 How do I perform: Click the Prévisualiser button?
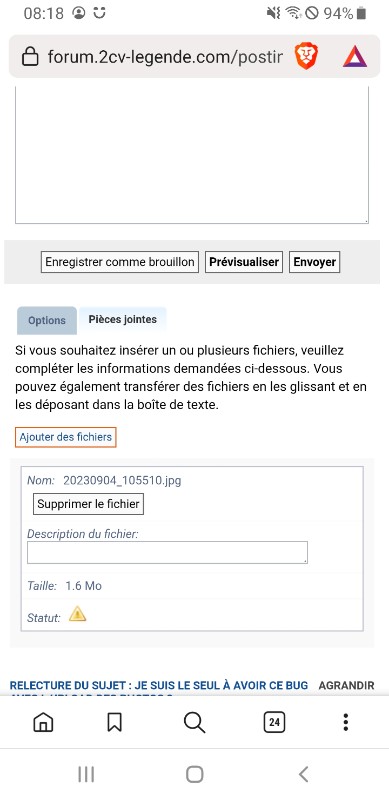(x=244, y=262)
